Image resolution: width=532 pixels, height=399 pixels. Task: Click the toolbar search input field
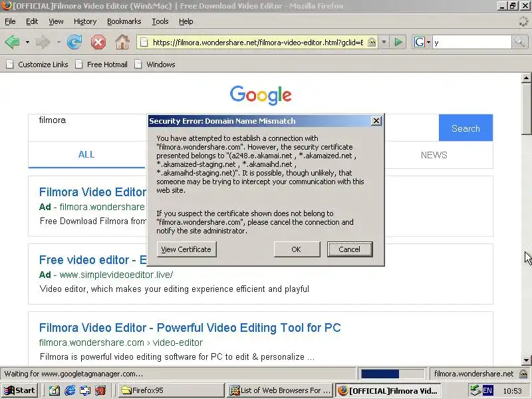(x=471, y=43)
